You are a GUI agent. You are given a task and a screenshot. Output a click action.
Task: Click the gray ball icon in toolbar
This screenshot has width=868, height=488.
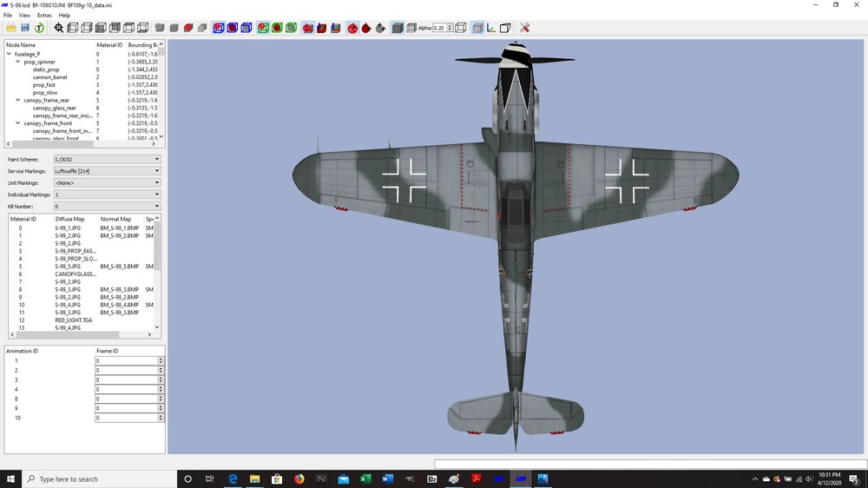380,28
